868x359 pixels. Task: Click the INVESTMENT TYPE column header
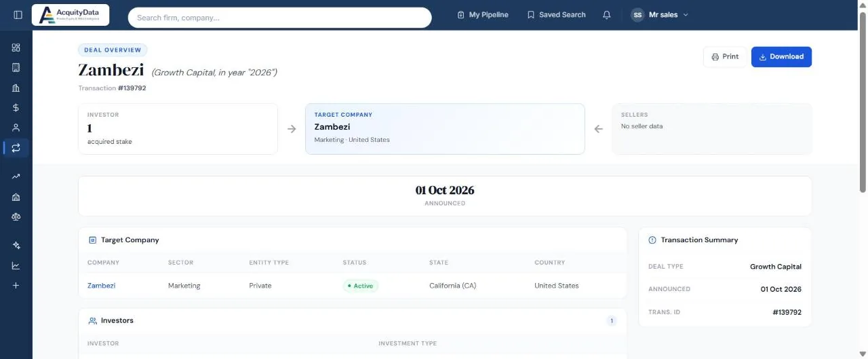point(408,343)
